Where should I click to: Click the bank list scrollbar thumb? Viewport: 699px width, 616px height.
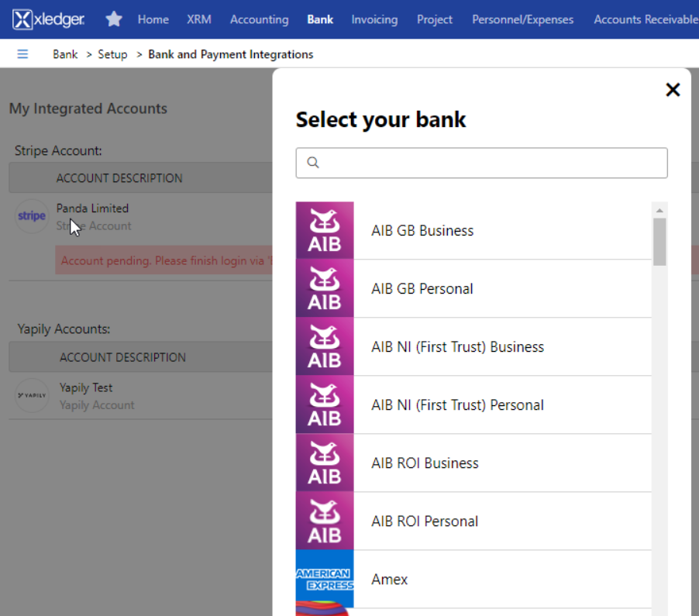(659, 242)
